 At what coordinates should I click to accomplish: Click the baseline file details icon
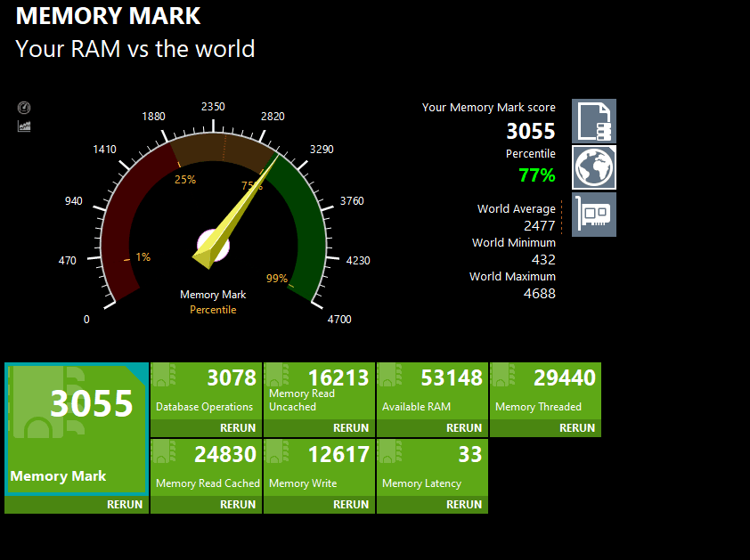pos(593,121)
